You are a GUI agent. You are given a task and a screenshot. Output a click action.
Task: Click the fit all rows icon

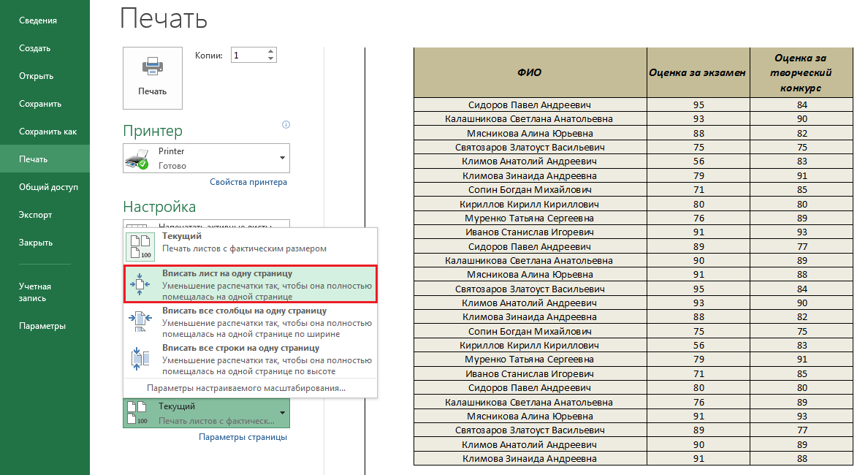(140, 358)
